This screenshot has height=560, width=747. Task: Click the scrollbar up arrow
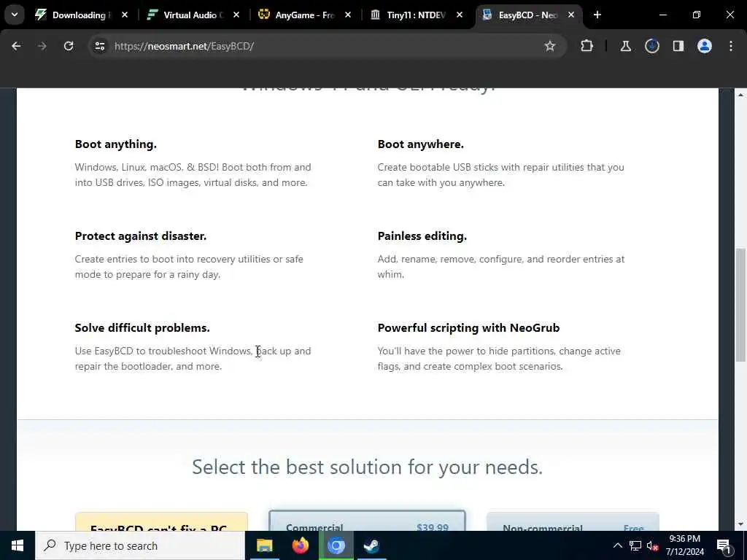click(x=740, y=96)
